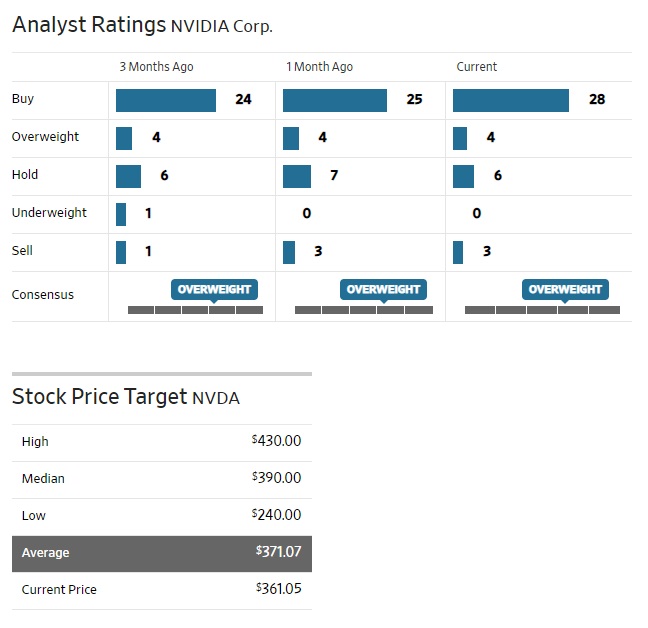
Task: Click the Current column header
Action: (476, 67)
